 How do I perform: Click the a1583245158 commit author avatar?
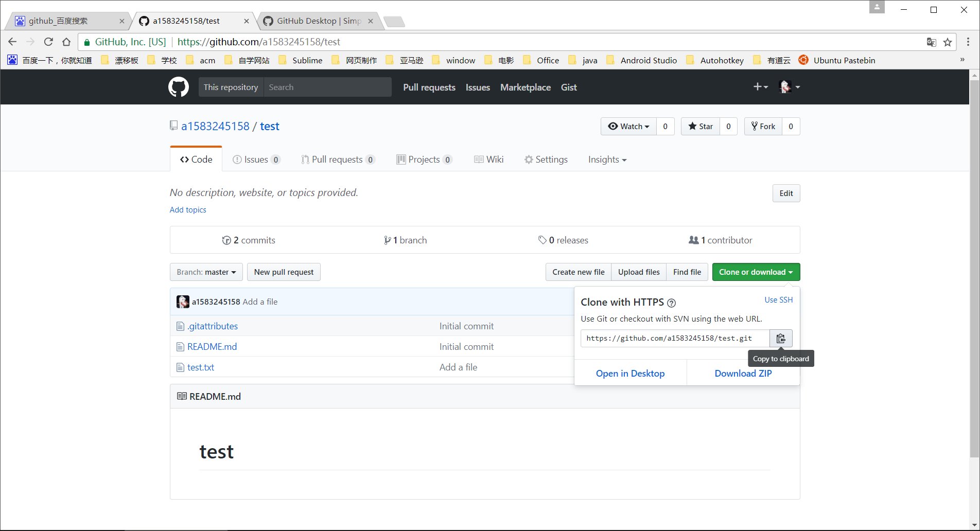[x=183, y=302]
